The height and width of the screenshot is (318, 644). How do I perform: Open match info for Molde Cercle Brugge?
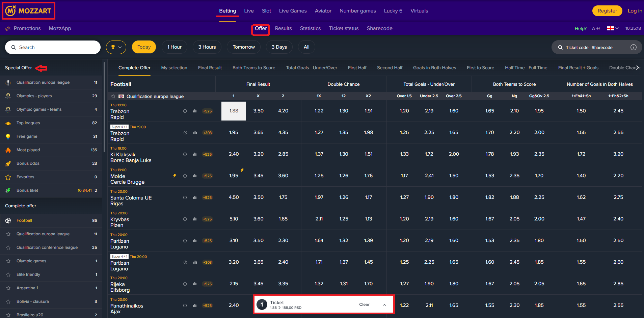pyautogui.click(x=185, y=176)
